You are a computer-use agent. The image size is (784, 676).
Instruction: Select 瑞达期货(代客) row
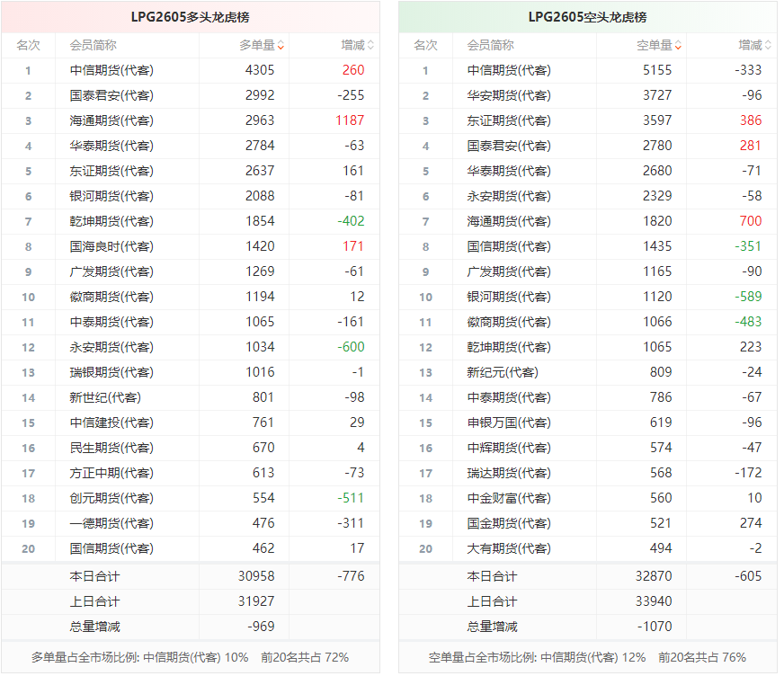click(588, 473)
